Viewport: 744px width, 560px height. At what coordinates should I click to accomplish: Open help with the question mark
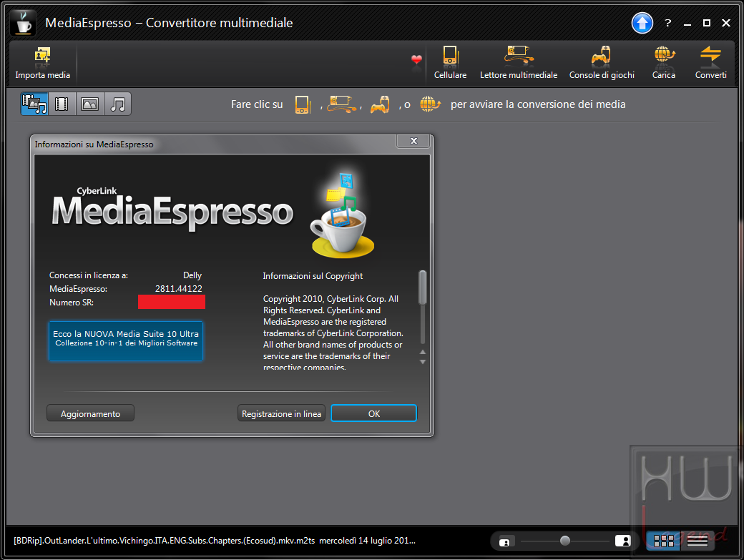[667, 23]
